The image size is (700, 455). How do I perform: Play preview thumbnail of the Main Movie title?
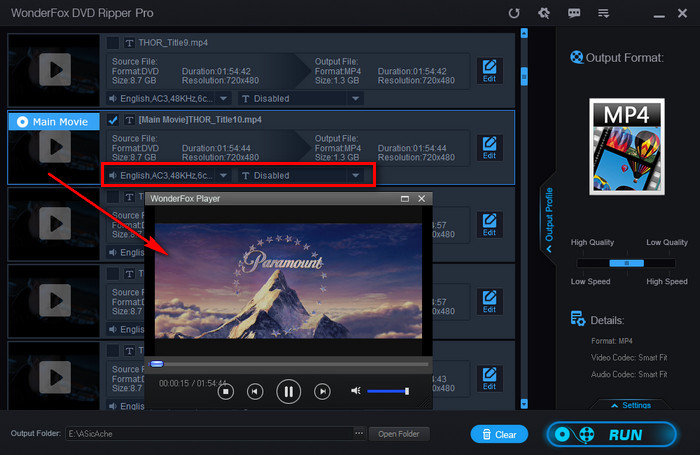pyautogui.click(x=55, y=146)
